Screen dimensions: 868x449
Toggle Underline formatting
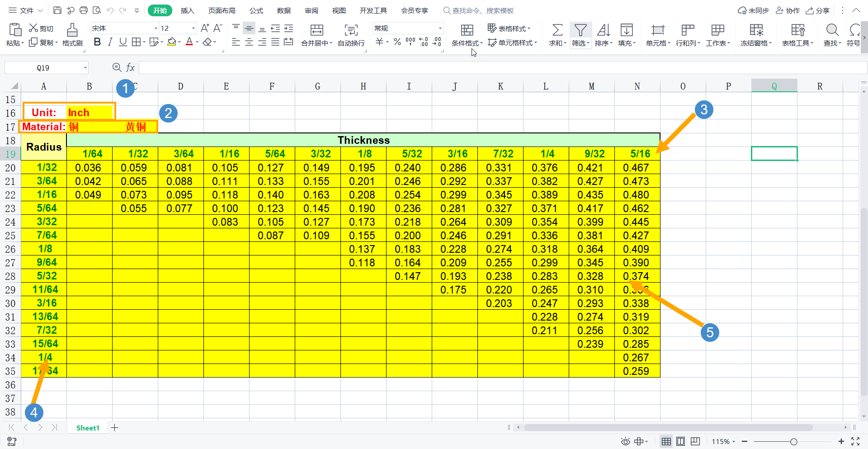pyautogui.click(x=123, y=42)
